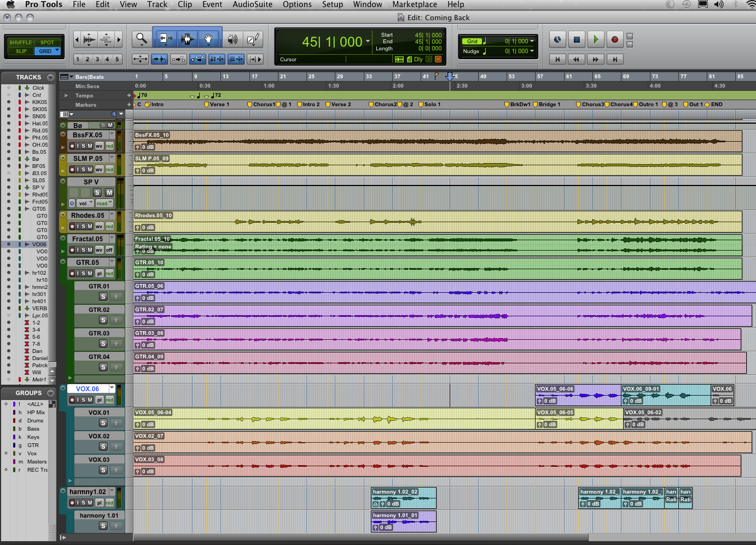756x545 pixels.
Task: Open the Marketplace menu
Action: (415, 4)
